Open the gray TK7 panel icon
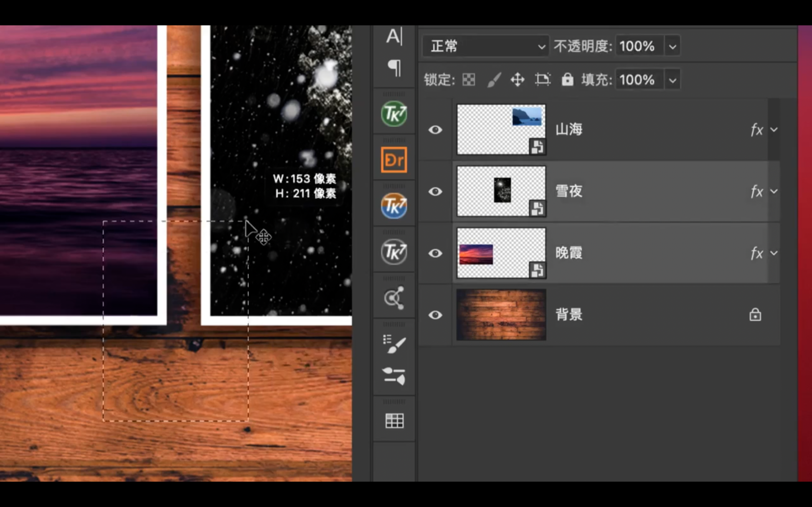The height and width of the screenshot is (507, 812). point(394,252)
